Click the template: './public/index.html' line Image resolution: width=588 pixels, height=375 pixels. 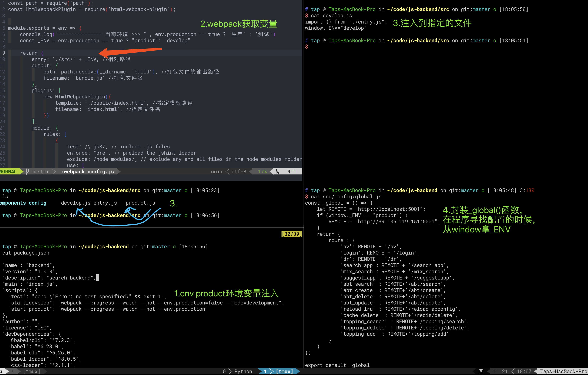[x=124, y=103]
